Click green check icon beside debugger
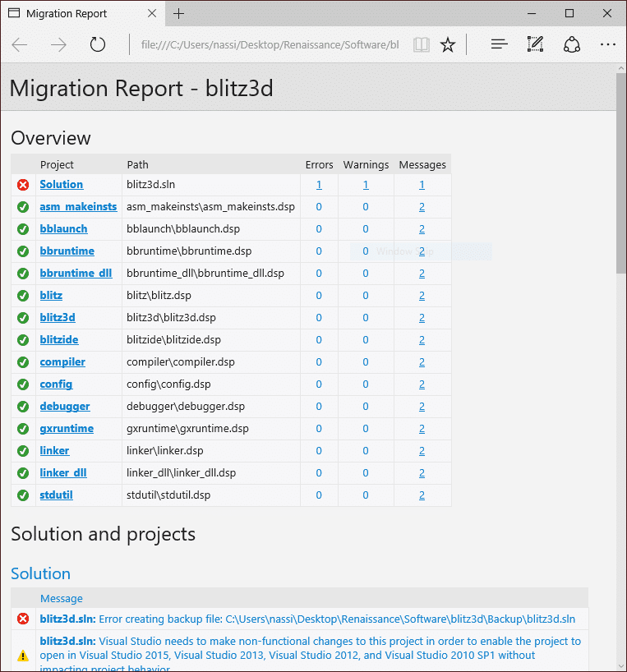The height and width of the screenshot is (672, 627). click(23, 407)
